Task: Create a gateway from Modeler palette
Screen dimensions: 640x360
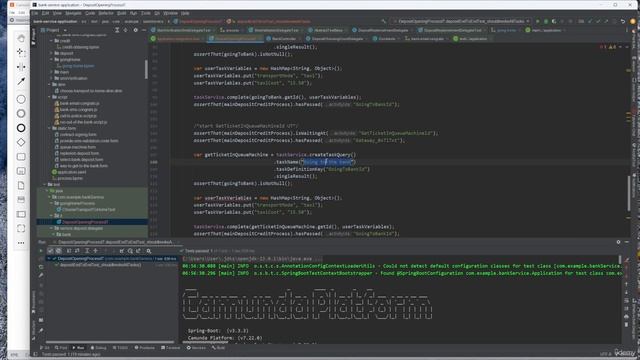Action: pyautogui.click(x=21, y=142)
